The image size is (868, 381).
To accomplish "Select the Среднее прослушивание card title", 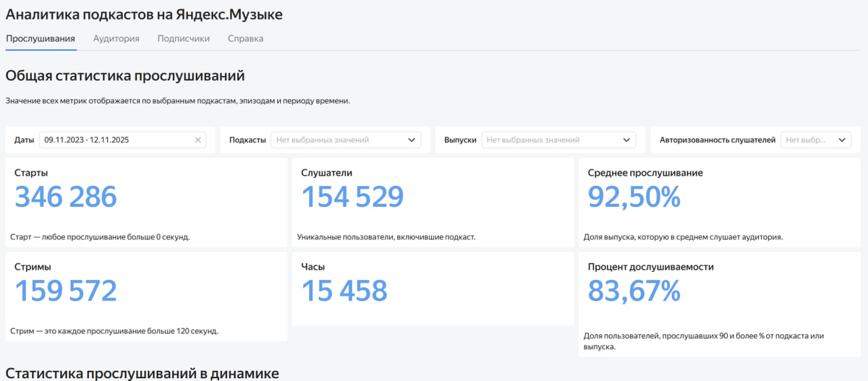I will pos(645,173).
